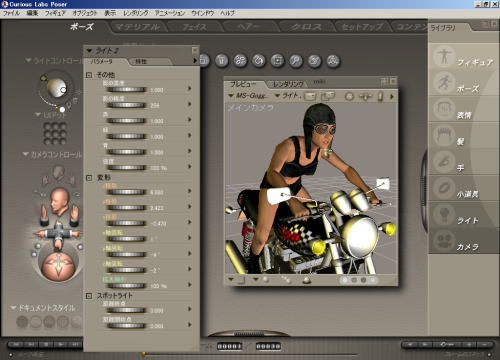Collapse the ドキュメントスタイル section
The height and width of the screenshot is (360, 500).
tap(13, 308)
